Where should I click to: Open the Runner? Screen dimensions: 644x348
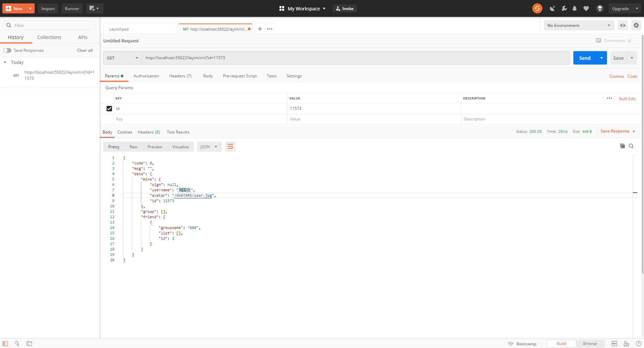point(72,8)
